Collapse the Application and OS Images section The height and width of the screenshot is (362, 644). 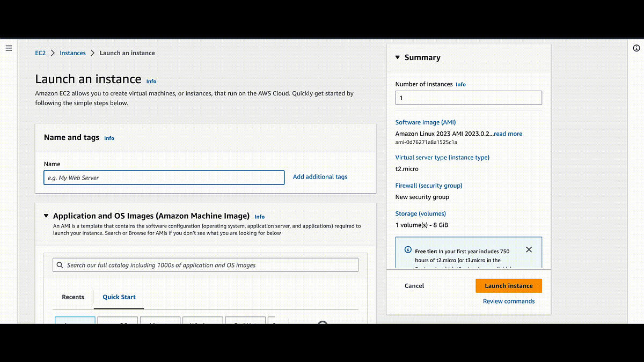[x=46, y=216]
